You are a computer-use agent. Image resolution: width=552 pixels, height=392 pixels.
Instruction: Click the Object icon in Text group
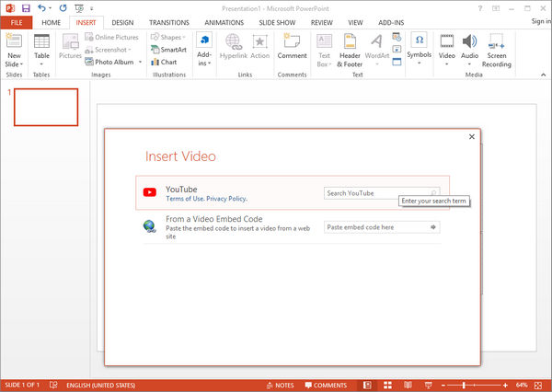click(x=397, y=62)
